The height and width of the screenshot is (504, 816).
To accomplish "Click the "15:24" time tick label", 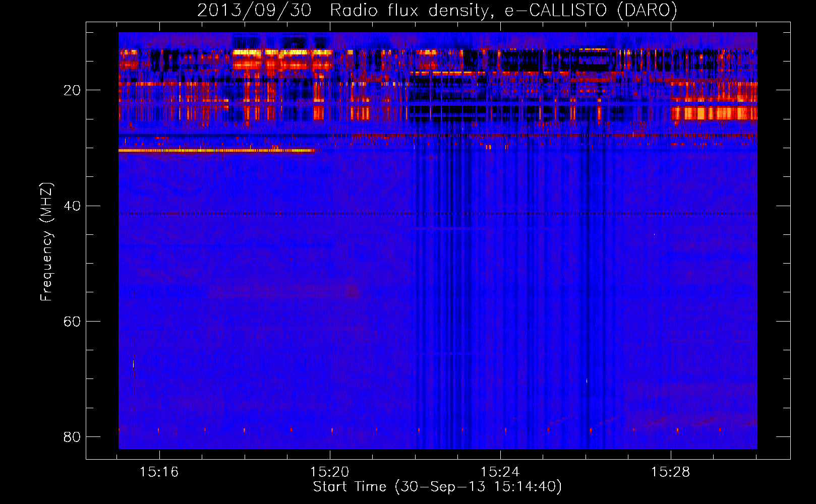I will tap(500, 472).
